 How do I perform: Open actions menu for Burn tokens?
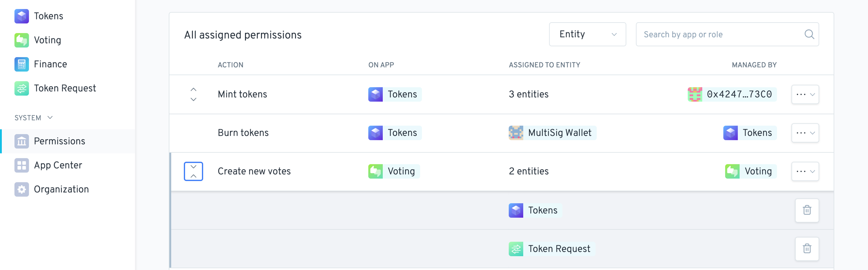(805, 133)
